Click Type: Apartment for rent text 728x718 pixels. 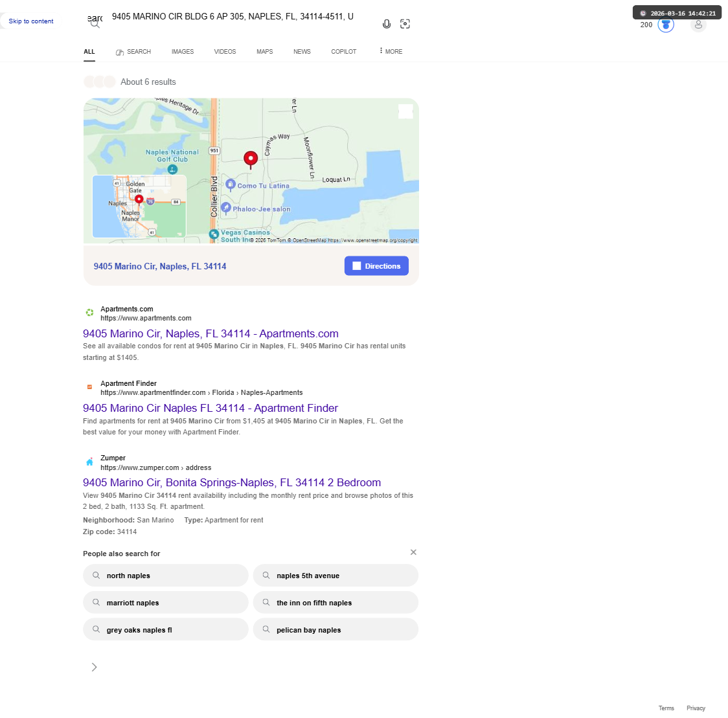[224, 521]
